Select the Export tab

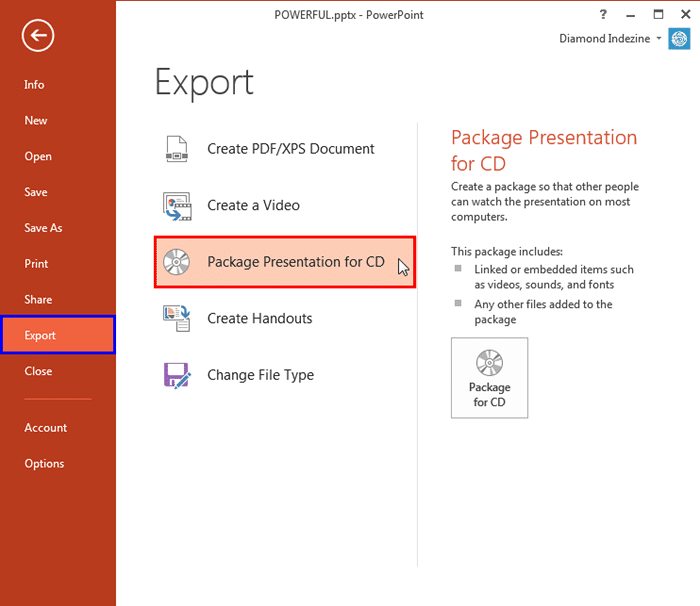[58, 335]
